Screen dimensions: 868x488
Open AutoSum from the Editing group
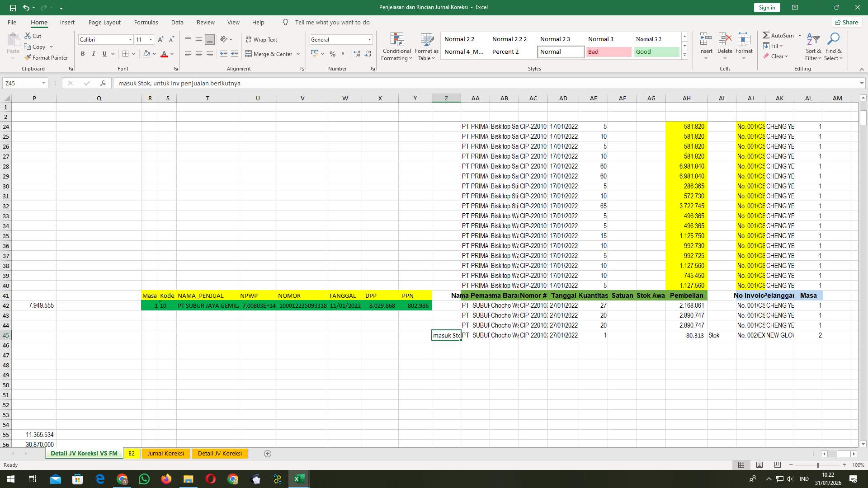778,35
